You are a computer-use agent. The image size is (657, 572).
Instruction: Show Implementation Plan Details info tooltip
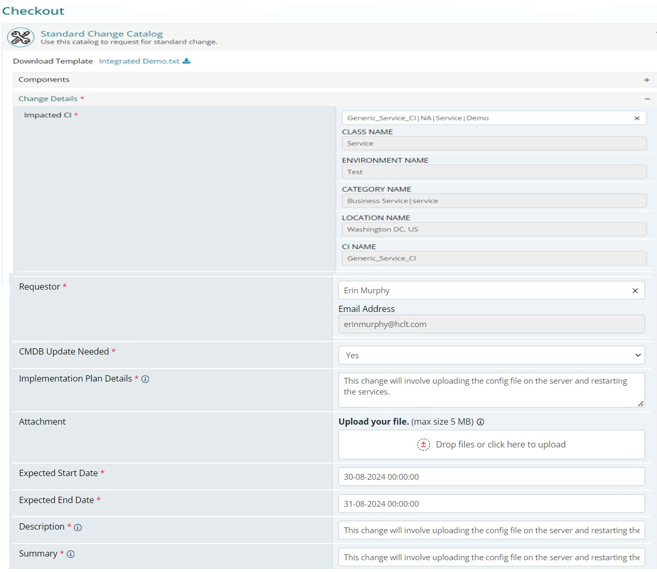(146, 380)
